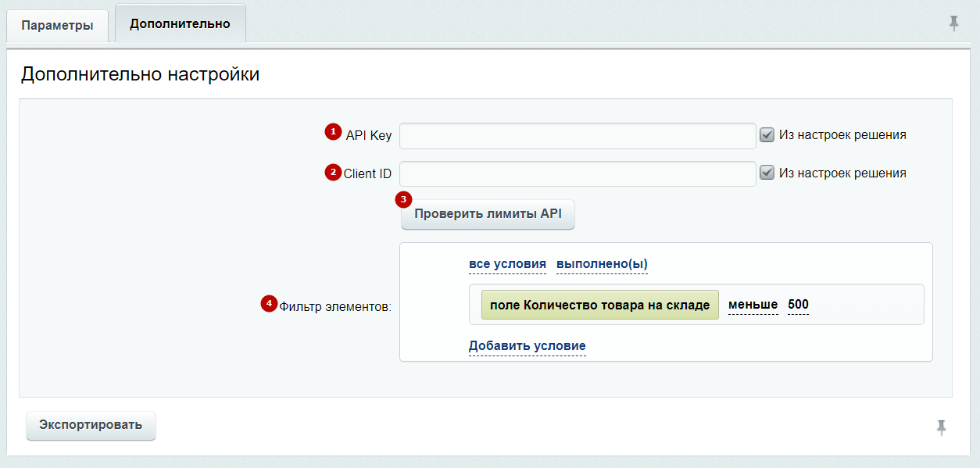This screenshot has width=980, height=468.
Task: Click red marker number 1 near API Key
Action: [x=334, y=131]
